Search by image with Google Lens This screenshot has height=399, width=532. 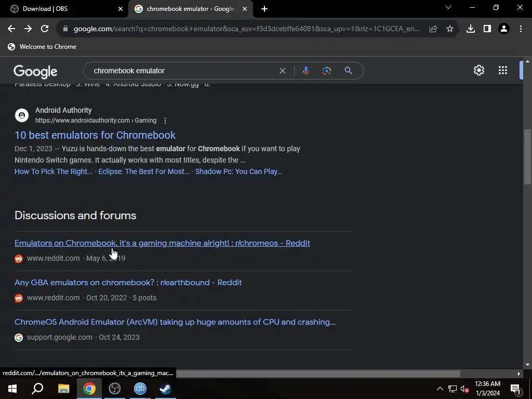[x=326, y=71]
